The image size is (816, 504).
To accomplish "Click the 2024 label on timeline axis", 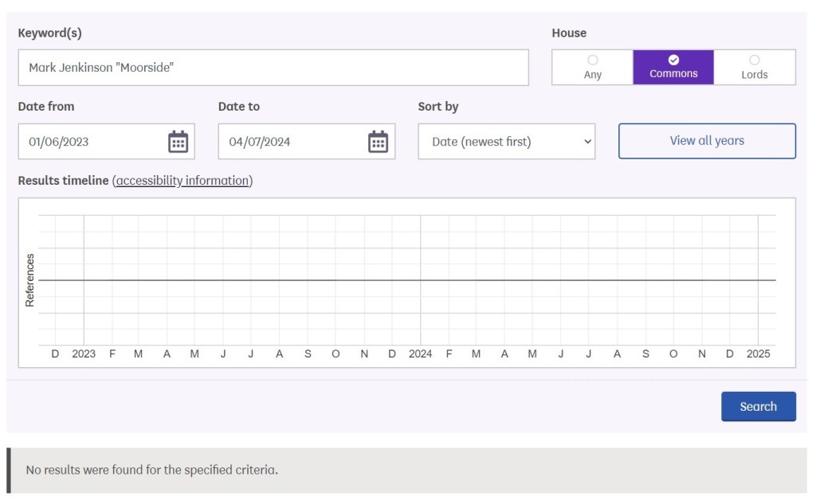I will (x=420, y=354).
